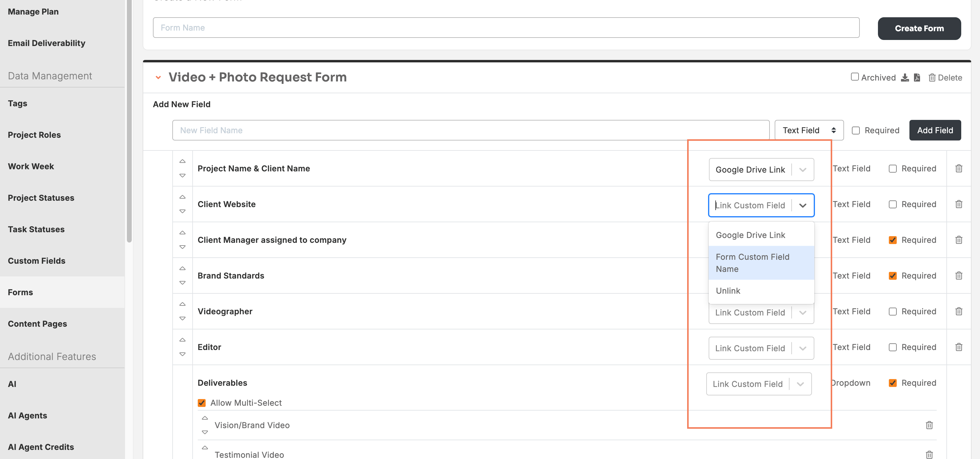This screenshot has height=459, width=980.
Task: Disable Allow Multi-Select checkbox
Action: point(202,403)
